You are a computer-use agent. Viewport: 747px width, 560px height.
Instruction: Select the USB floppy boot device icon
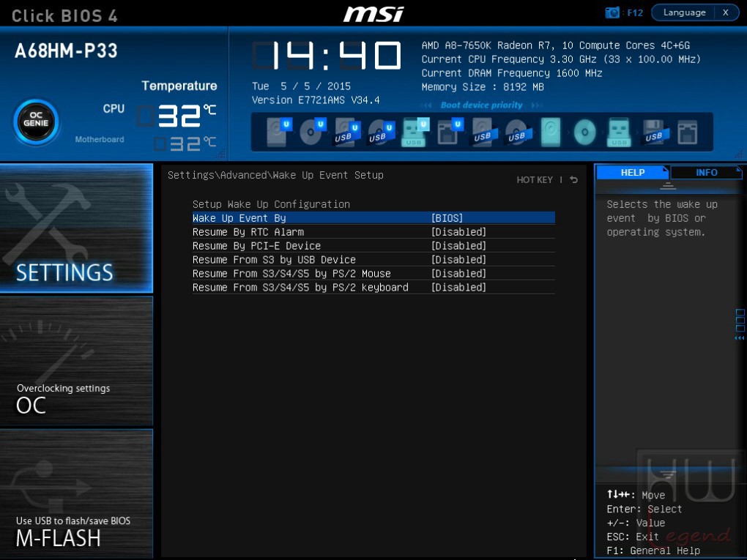655,132
